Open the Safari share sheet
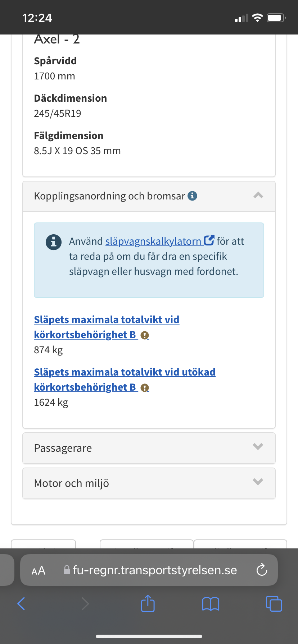This screenshot has height=644, width=298. (148, 603)
